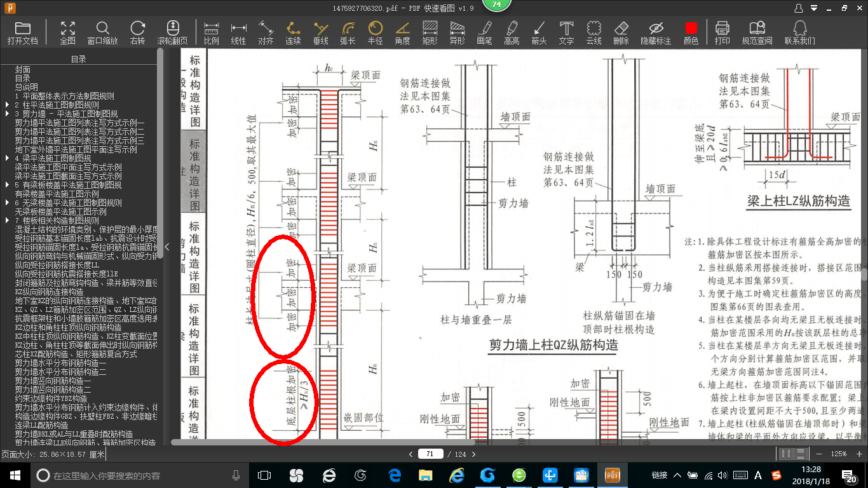Open outline entry 梁平法施工图截面注写方式示例
The height and width of the screenshot is (488, 868).
pos(69,177)
